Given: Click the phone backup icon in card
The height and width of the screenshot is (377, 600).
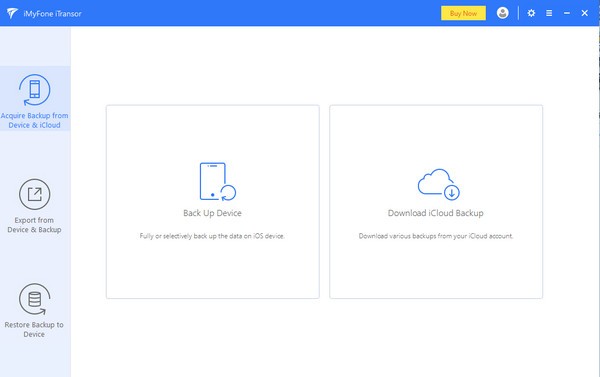Looking at the screenshot, I should coord(218,181).
